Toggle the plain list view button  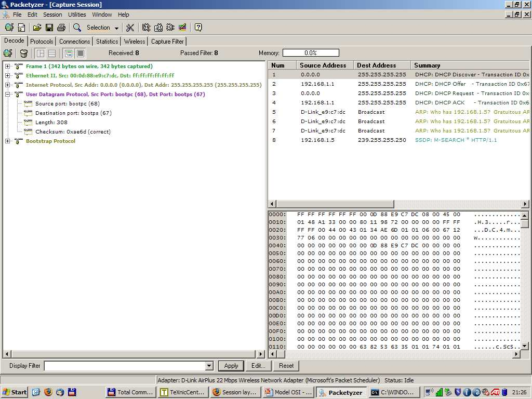(81, 54)
